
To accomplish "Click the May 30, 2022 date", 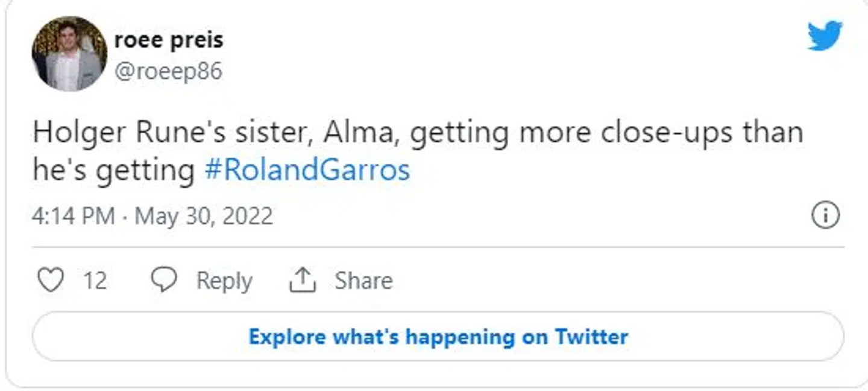I will tap(204, 216).
